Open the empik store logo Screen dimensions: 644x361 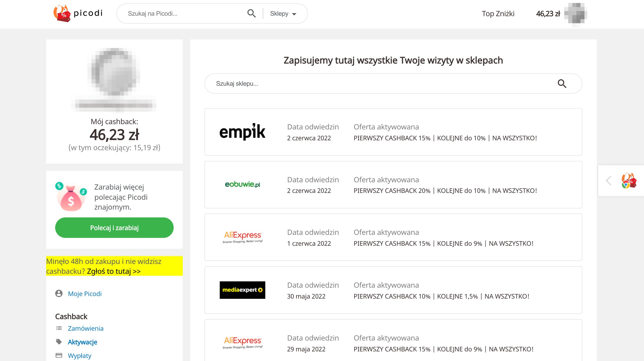pyautogui.click(x=242, y=132)
